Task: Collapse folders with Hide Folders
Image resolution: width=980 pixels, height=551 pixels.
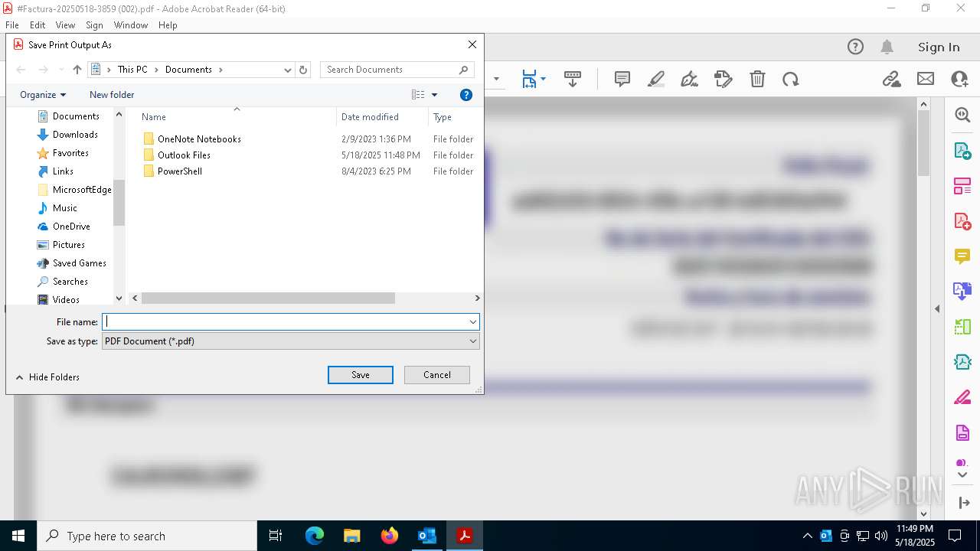Action: point(47,377)
